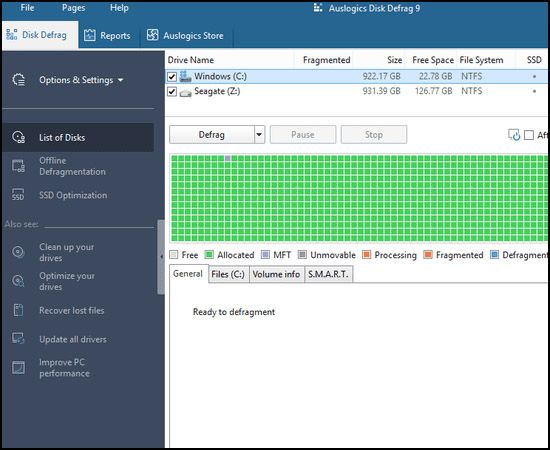This screenshot has width=550, height=450.
Task: Open the Help menu
Action: click(x=119, y=8)
